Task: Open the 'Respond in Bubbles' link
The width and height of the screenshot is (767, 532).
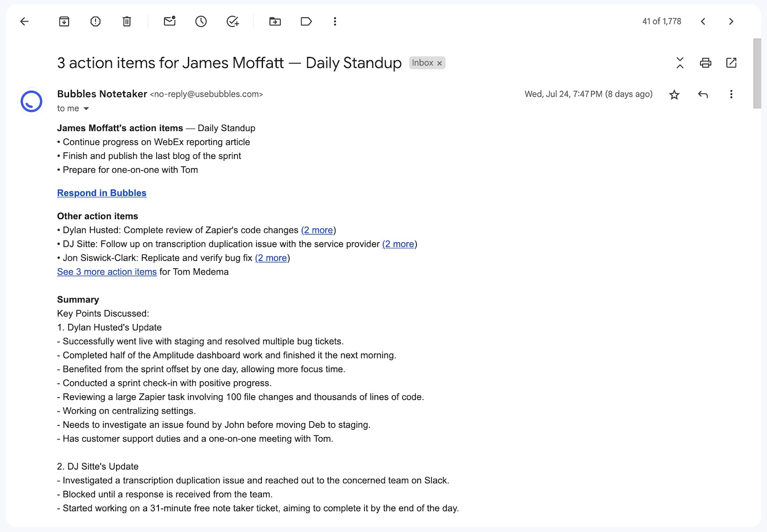Action: [x=102, y=193]
